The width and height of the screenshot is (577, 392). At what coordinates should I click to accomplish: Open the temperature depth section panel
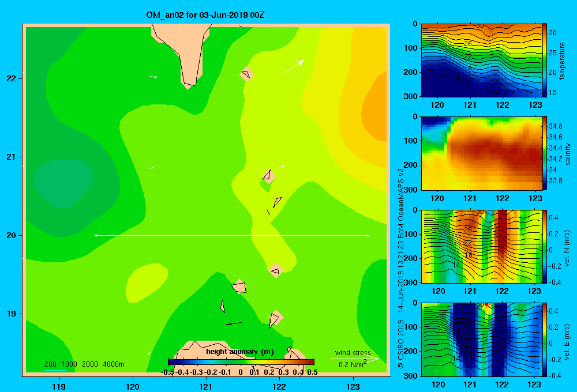click(481, 60)
